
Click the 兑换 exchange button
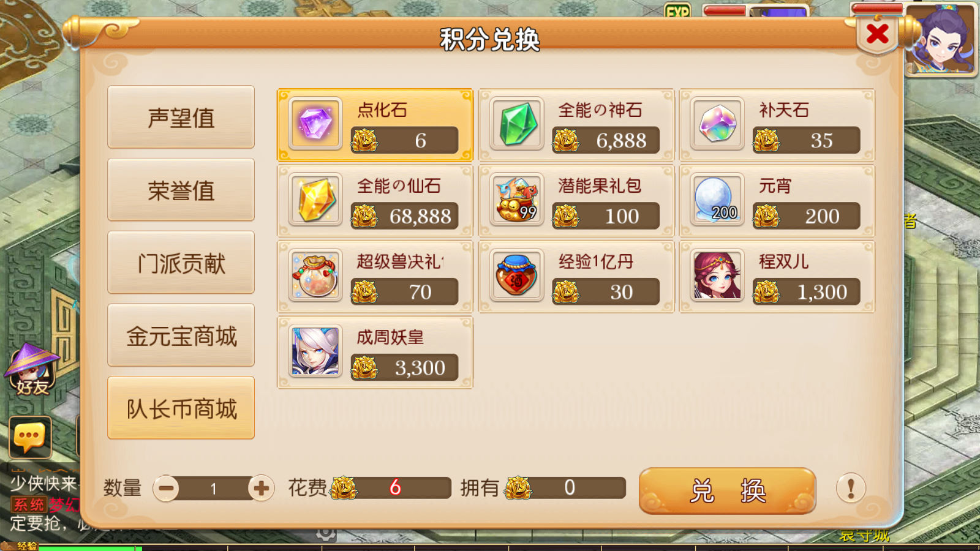coord(727,490)
